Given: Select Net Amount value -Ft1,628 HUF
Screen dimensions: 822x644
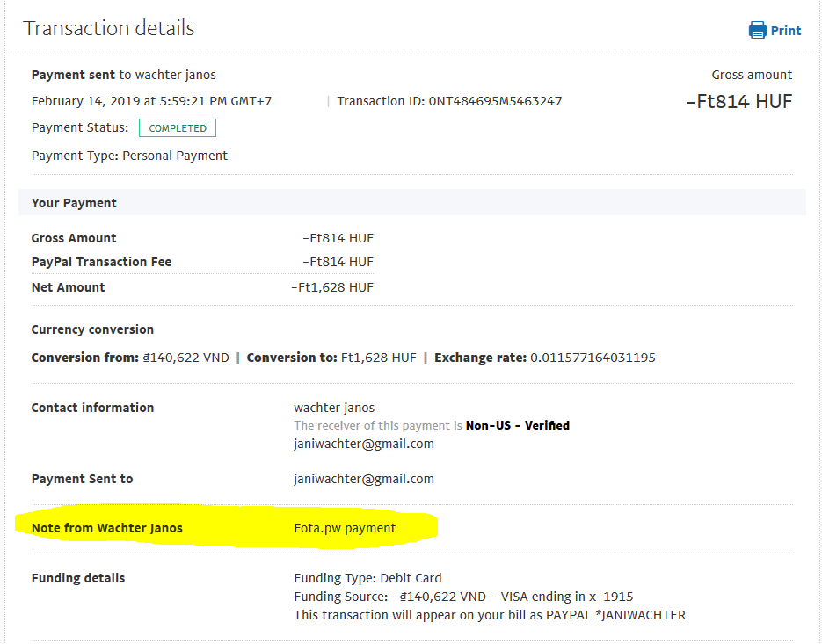Looking at the screenshot, I should (x=332, y=287).
